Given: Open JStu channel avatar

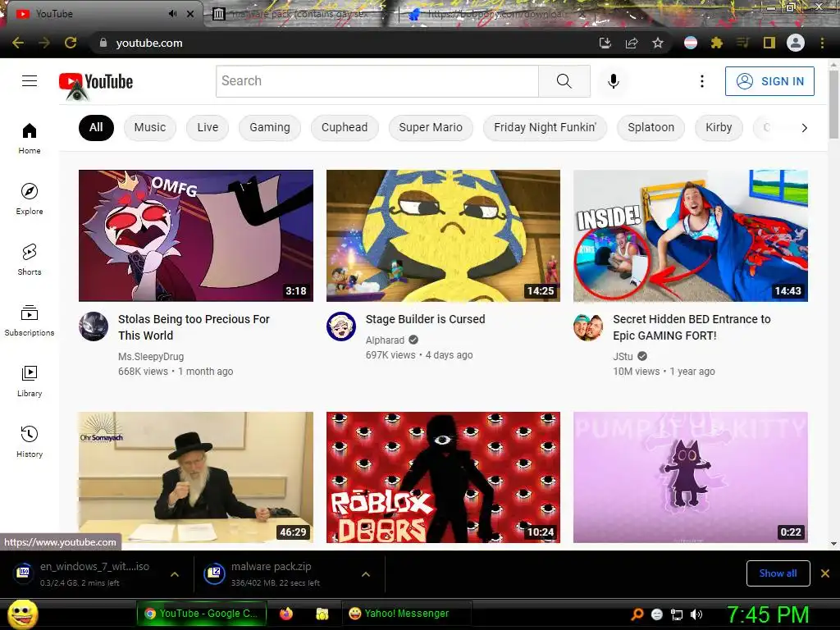Looking at the screenshot, I should tap(588, 326).
